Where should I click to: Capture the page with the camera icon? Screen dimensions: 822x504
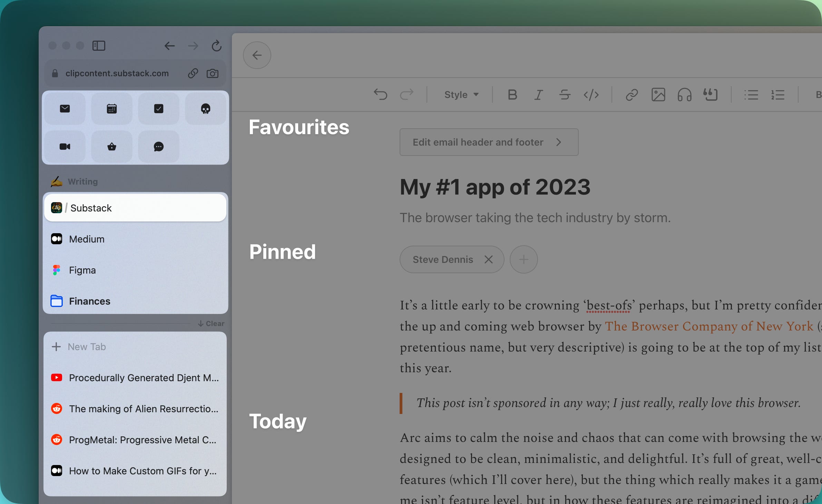coord(213,73)
